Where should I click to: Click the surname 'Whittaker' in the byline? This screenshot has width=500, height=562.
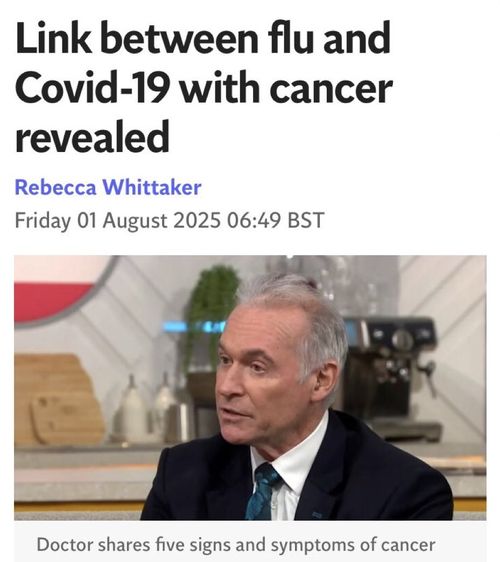(152, 187)
